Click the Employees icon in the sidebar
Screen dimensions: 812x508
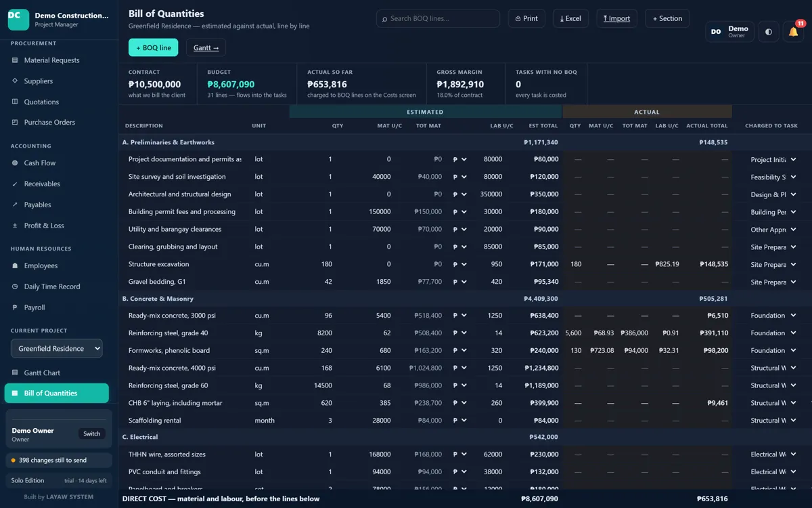[15, 266]
